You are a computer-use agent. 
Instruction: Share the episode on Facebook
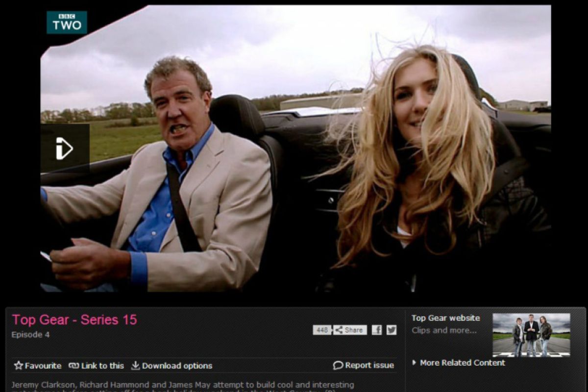pos(376,330)
